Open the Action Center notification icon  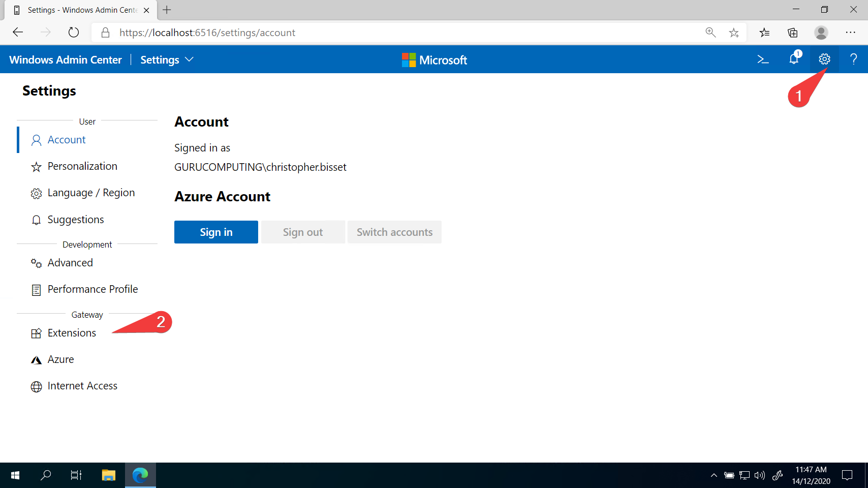pos(847,475)
